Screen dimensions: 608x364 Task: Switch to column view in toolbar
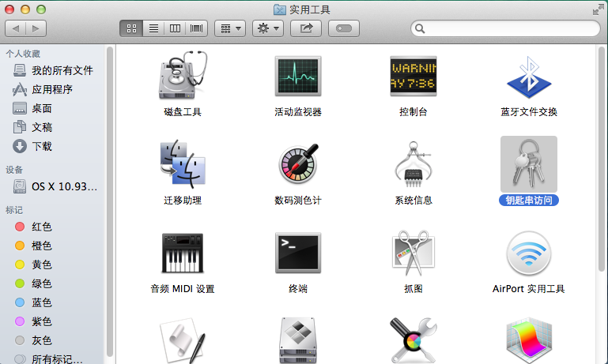click(175, 28)
